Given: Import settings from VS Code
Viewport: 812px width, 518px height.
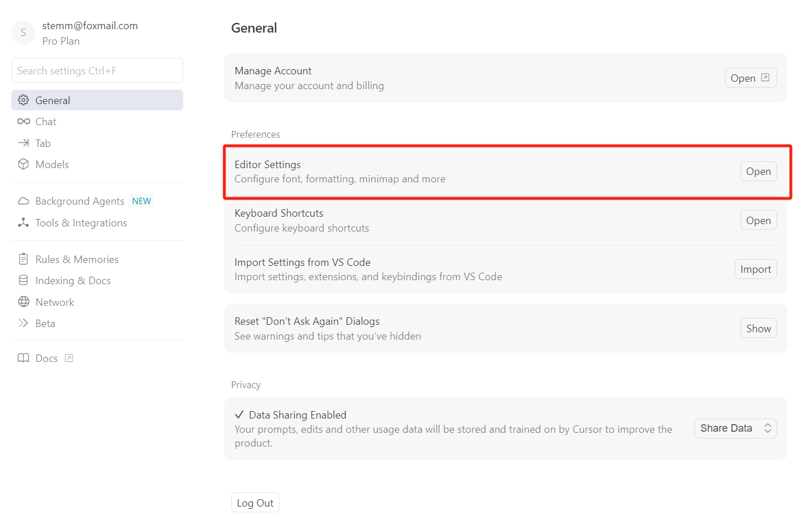Looking at the screenshot, I should click(755, 269).
